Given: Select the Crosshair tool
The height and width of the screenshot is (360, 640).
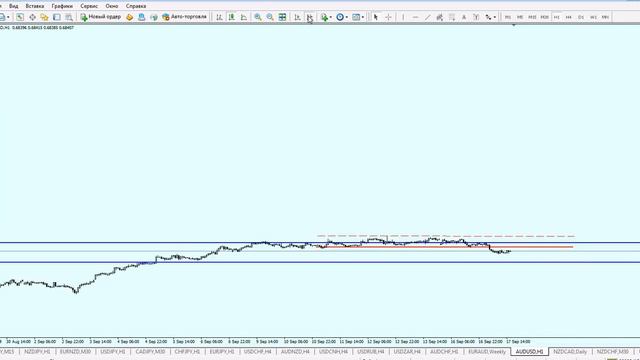Looking at the screenshot, I should [388, 17].
